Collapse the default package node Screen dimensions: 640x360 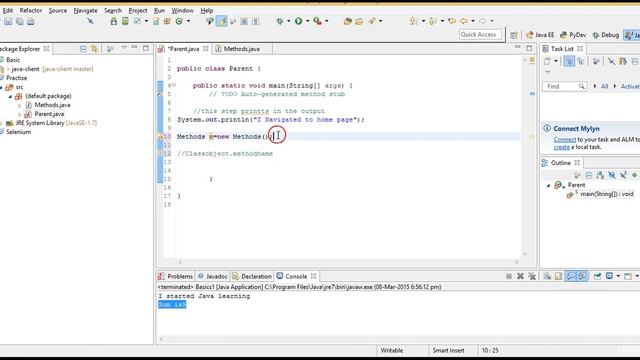click(11, 96)
